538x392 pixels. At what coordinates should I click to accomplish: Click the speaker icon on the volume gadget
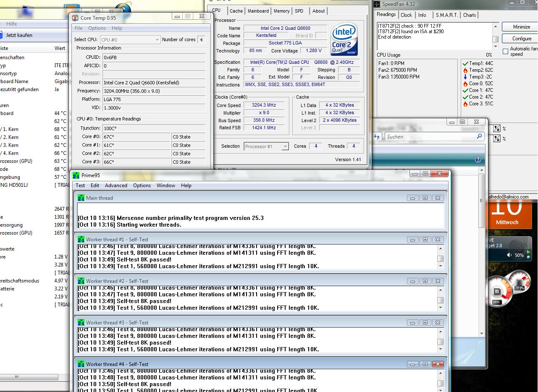click(509, 255)
